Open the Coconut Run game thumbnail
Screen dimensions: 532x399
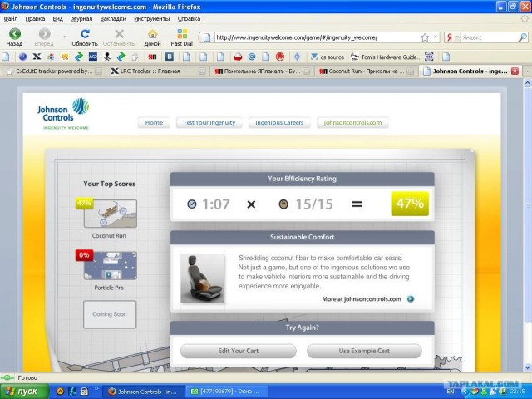coord(111,214)
